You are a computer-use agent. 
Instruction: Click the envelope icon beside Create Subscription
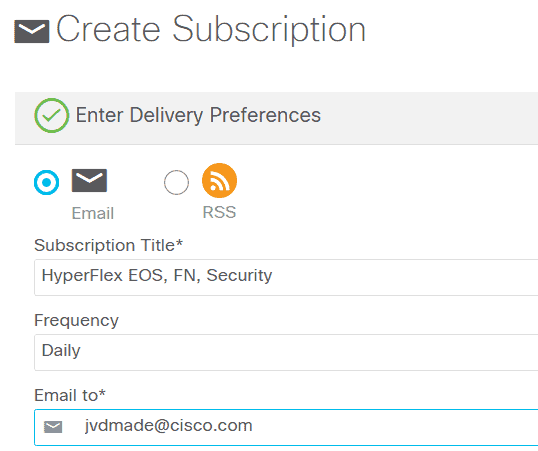pyautogui.click(x=32, y=31)
